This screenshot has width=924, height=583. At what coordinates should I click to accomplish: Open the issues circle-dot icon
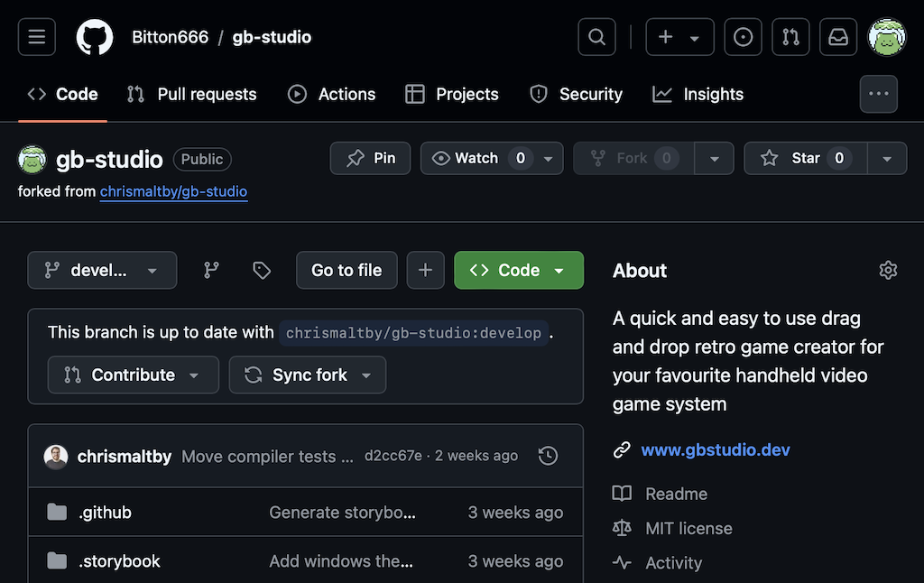coord(743,36)
